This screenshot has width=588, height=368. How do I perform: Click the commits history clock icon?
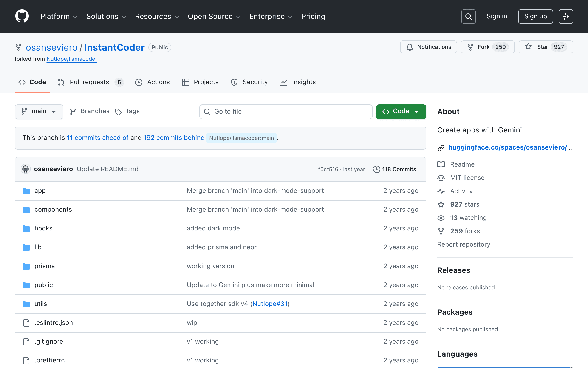click(x=376, y=169)
